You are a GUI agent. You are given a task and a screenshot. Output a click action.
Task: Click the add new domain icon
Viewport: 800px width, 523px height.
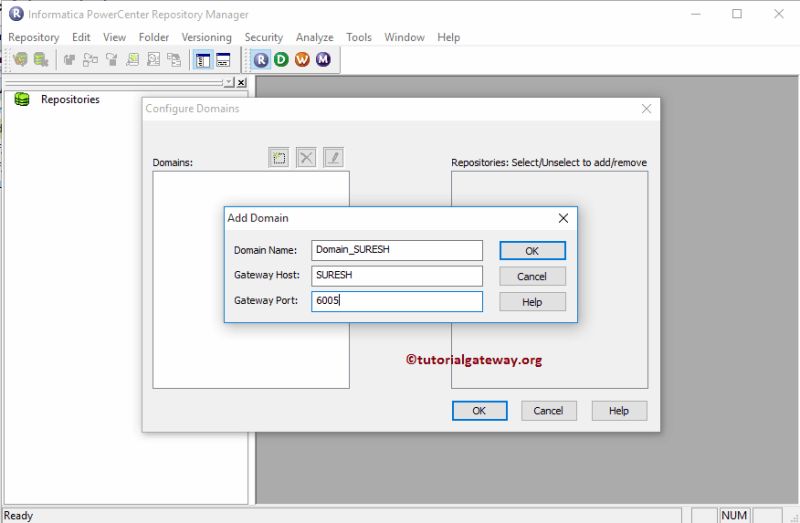pyautogui.click(x=279, y=158)
